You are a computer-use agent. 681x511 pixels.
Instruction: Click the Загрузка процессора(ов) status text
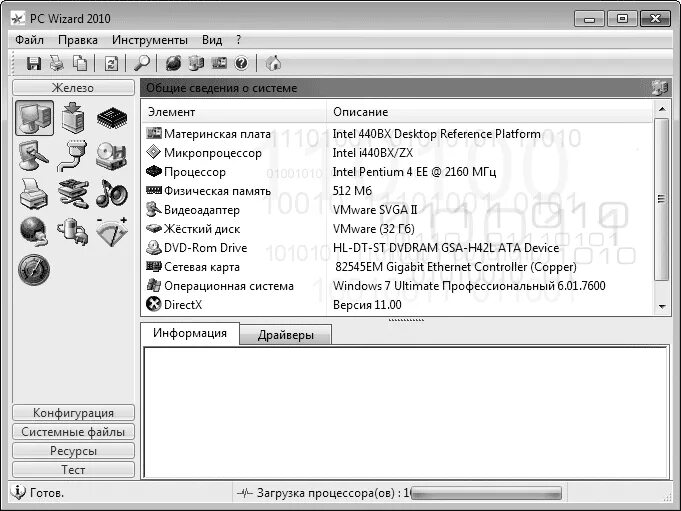tap(333, 493)
